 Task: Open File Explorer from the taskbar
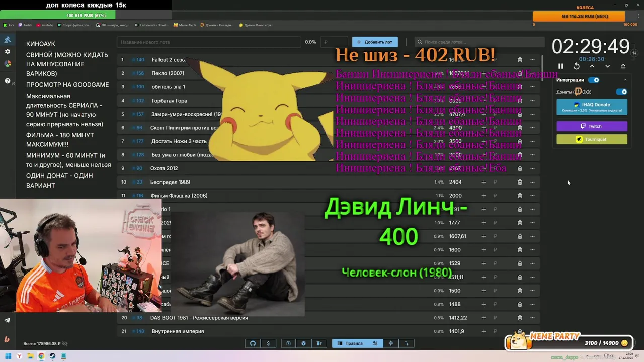[30, 356]
